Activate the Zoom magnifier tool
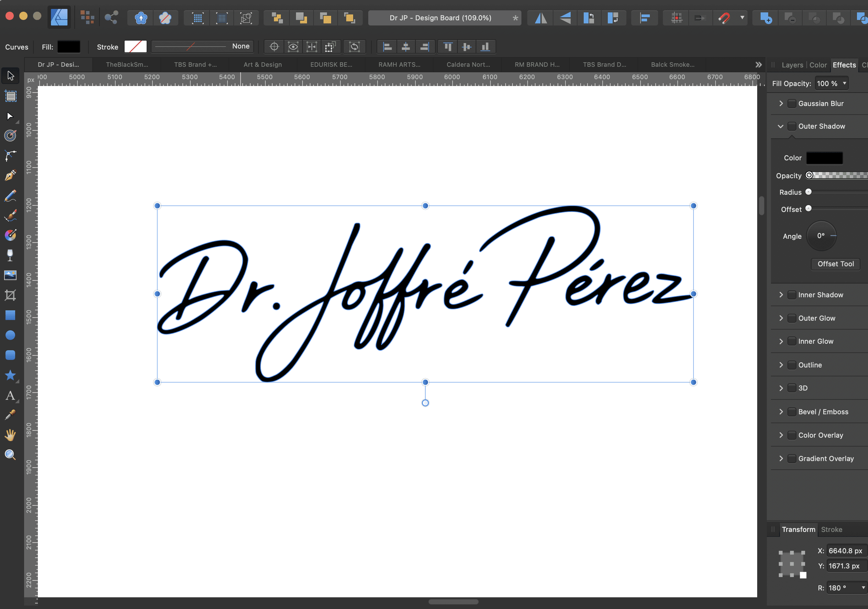This screenshot has height=609, width=868. coord(10,455)
